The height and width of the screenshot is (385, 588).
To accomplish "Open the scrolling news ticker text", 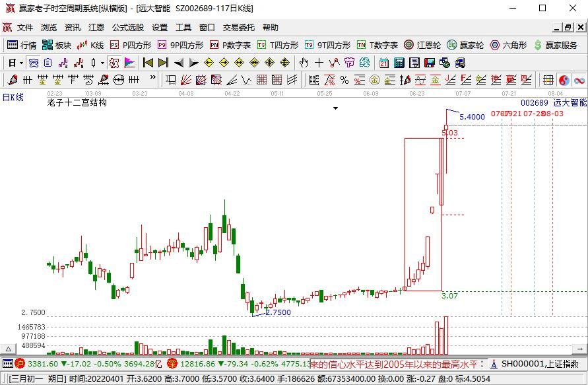I will [393, 364].
